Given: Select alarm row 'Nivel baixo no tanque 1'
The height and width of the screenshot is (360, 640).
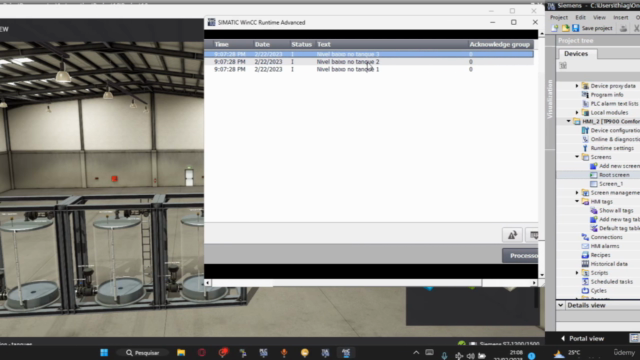Looking at the screenshot, I should [x=369, y=69].
